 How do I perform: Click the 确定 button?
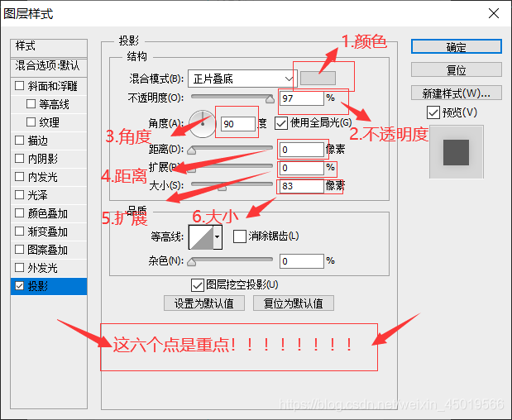(456, 46)
